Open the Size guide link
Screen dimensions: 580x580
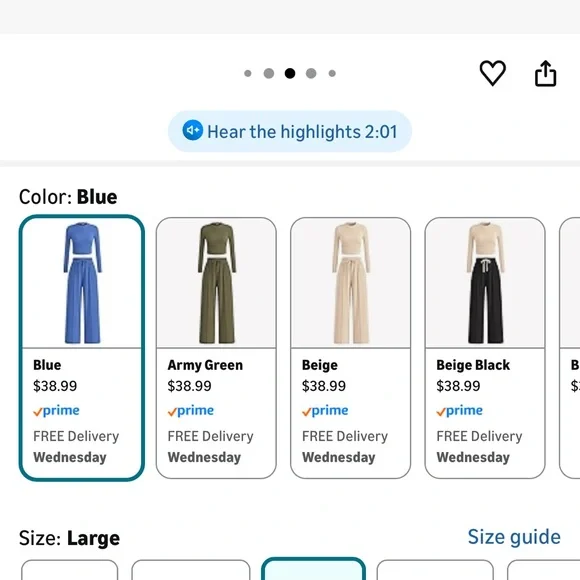tap(514, 537)
